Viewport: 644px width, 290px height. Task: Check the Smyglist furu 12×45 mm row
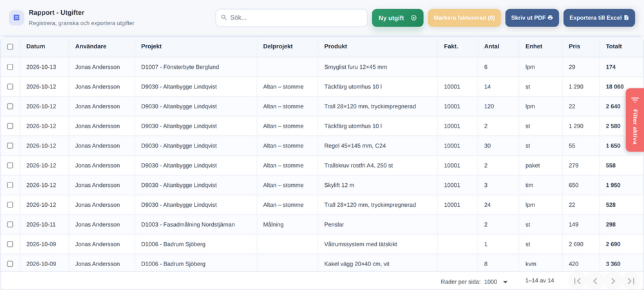(x=10, y=67)
